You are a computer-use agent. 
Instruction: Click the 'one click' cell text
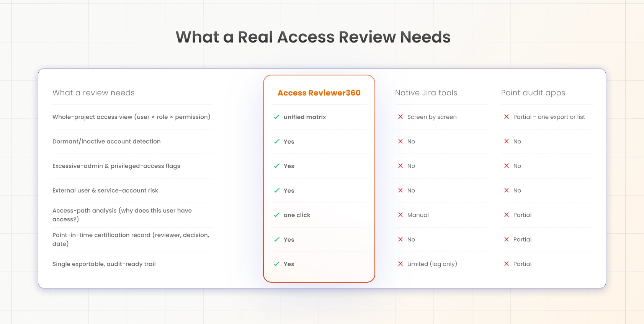coord(297,215)
